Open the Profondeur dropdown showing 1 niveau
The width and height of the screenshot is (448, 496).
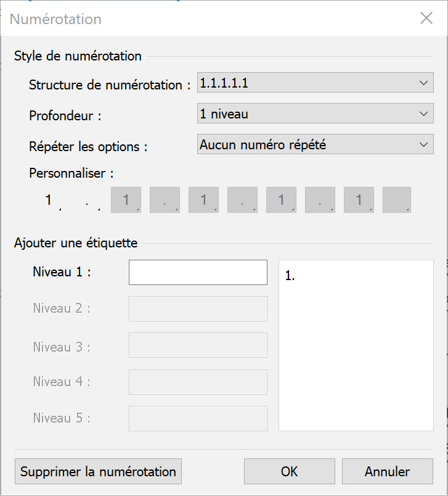click(x=315, y=114)
